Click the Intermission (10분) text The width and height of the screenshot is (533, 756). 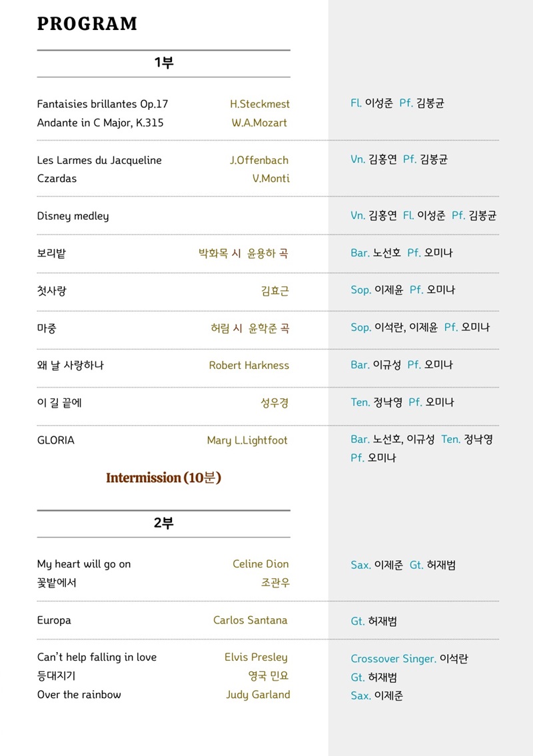pos(163,478)
